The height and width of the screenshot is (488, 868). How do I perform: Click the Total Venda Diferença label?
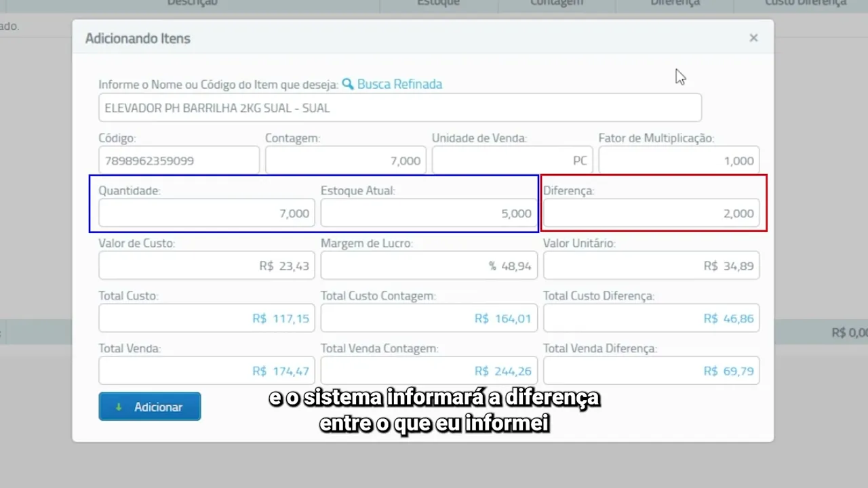point(600,348)
